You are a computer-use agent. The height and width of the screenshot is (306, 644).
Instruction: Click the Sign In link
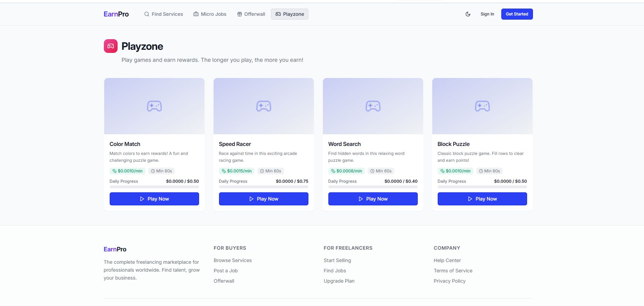point(487,14)
